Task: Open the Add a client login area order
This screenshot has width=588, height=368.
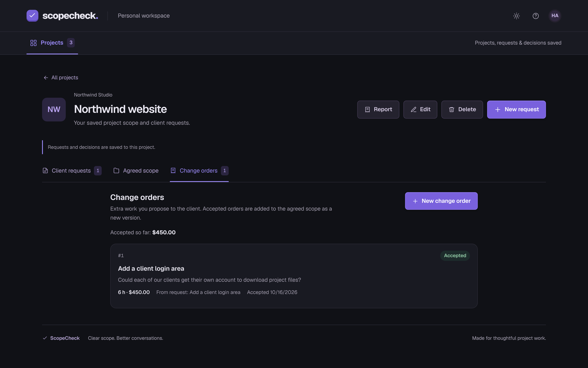Action: coord(151,268)
